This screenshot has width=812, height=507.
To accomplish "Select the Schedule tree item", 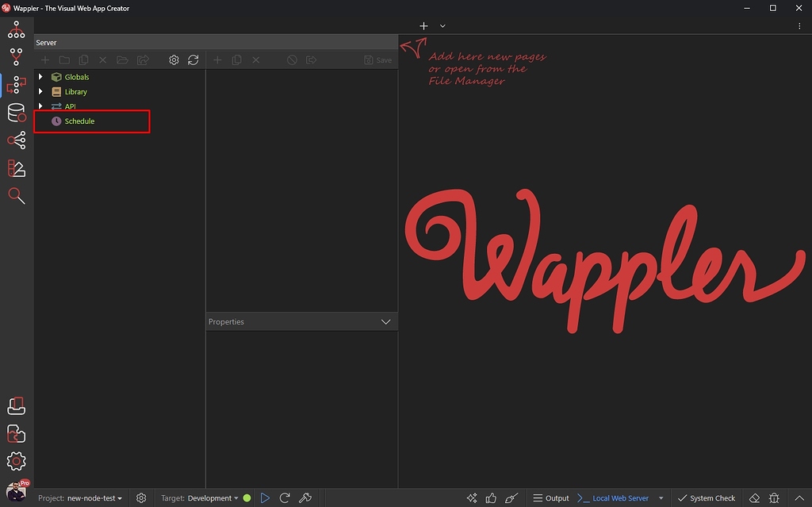I will click(79, 121).
